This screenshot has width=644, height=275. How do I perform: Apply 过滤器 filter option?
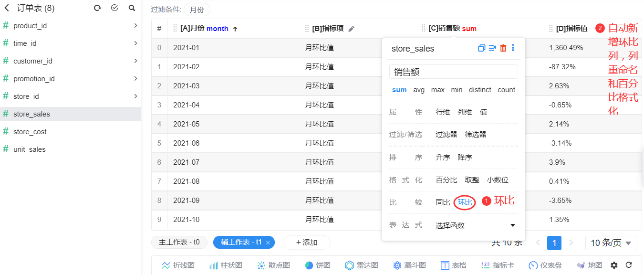pos(447,135)
